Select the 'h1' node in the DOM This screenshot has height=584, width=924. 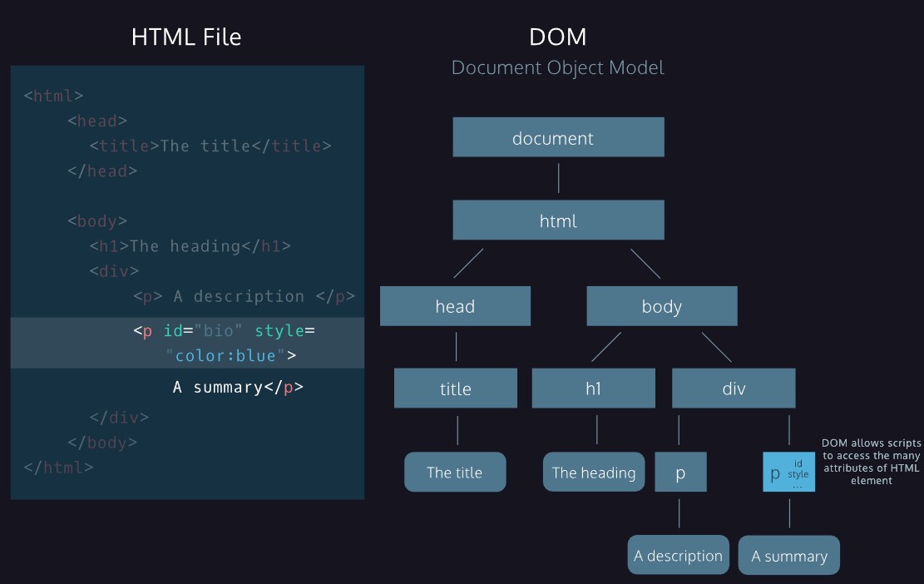[594, 389]
